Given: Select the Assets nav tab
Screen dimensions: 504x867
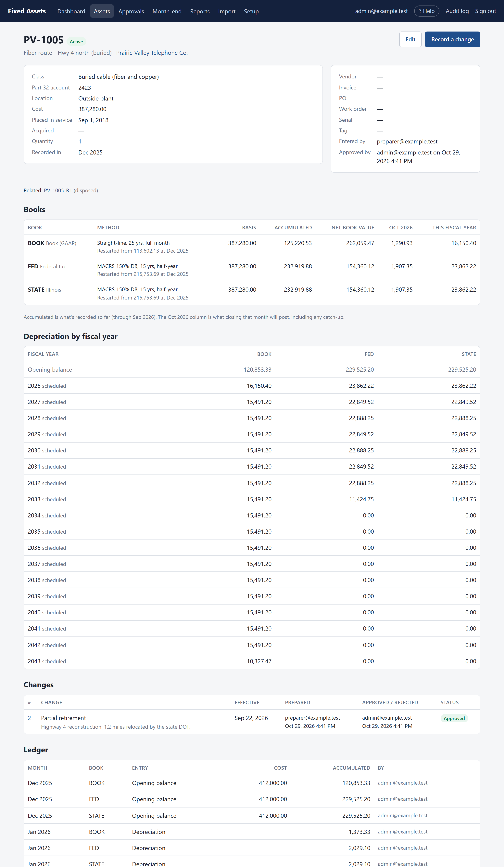Looking at the screenshot, I should (102, 11).
